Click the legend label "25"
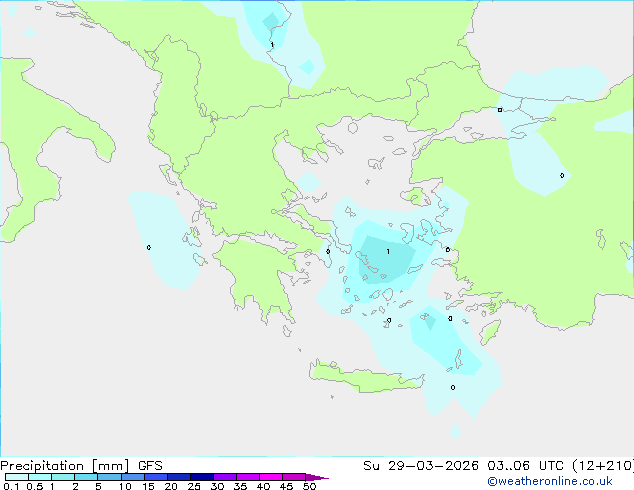This screenshot has width=634, height=490. point(194,486)
